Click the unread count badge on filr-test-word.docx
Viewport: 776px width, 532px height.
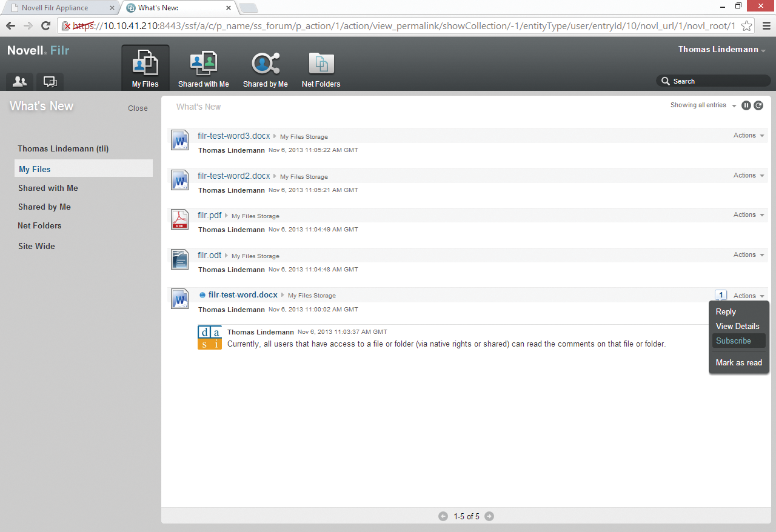pyautogui.click(x=721, y=294)
